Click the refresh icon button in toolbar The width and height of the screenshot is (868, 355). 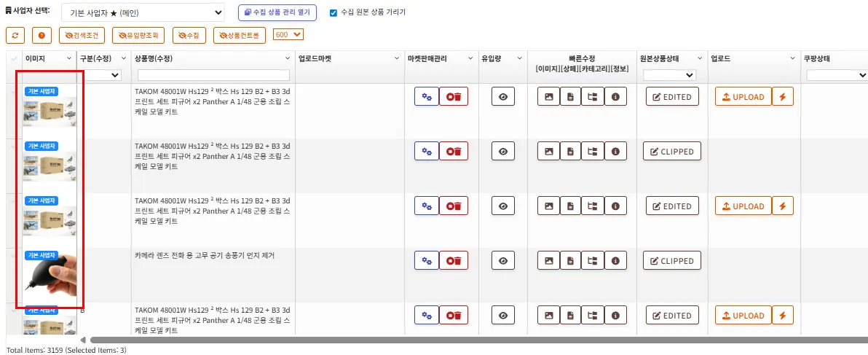point(15,35)
